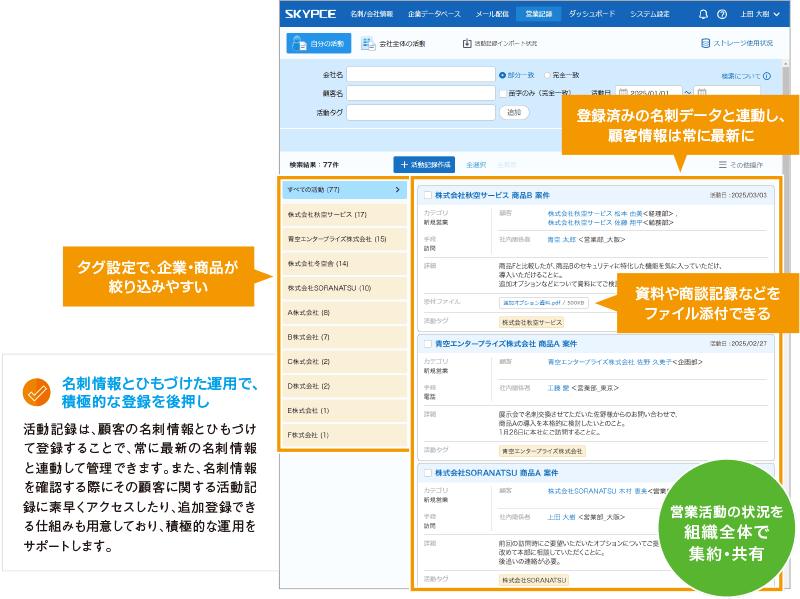Filter by 株式会社秋空サービス (17)
Image resolution: width=800 pixels, height=599 pixels.
344,214
